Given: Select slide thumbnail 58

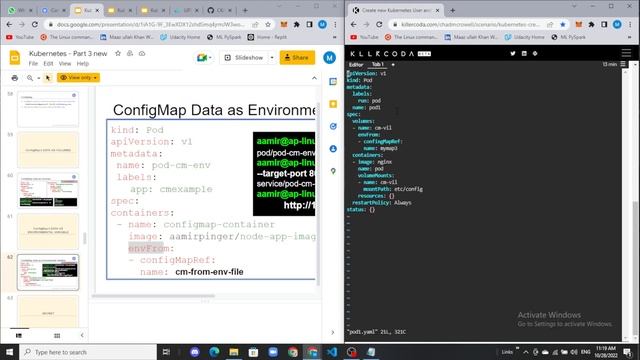Looking at the screenshot, I should click(48, 109).
